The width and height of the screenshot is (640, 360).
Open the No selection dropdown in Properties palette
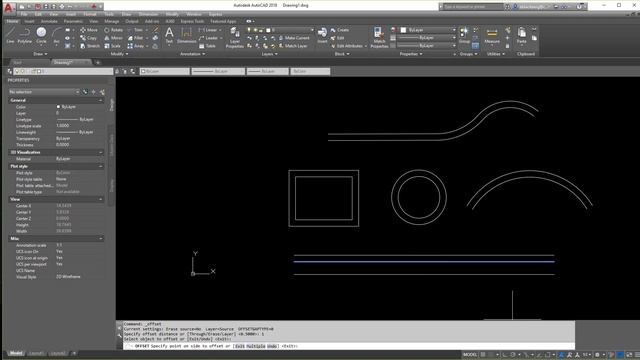click(x=44, y=92)
